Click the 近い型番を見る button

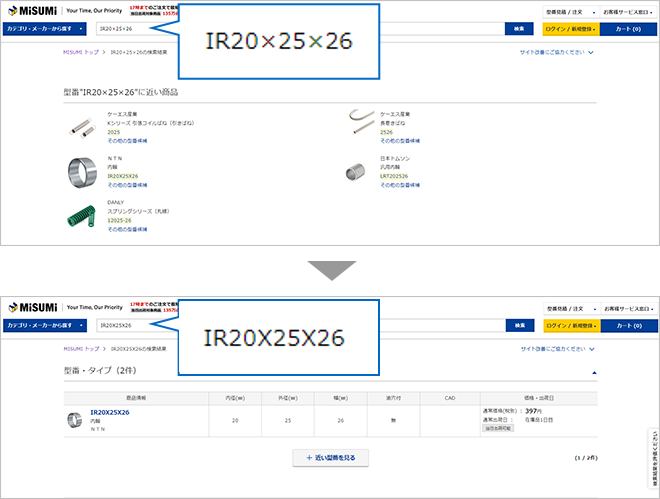pos(330,457)
